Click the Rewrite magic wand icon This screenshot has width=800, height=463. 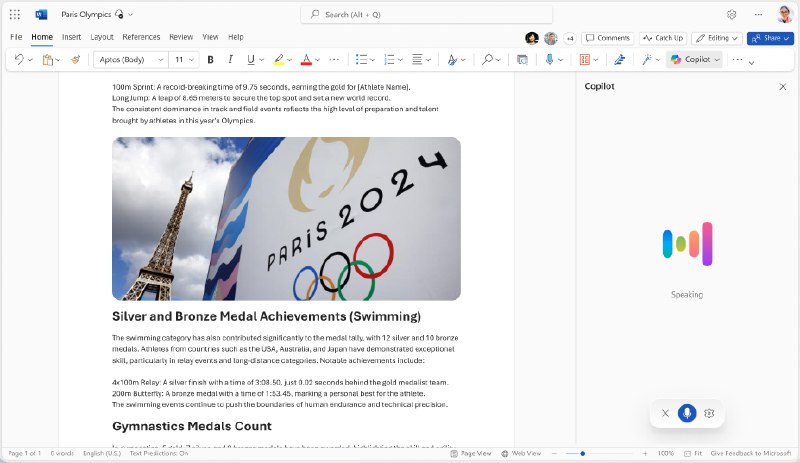click(x=646, y=60)
